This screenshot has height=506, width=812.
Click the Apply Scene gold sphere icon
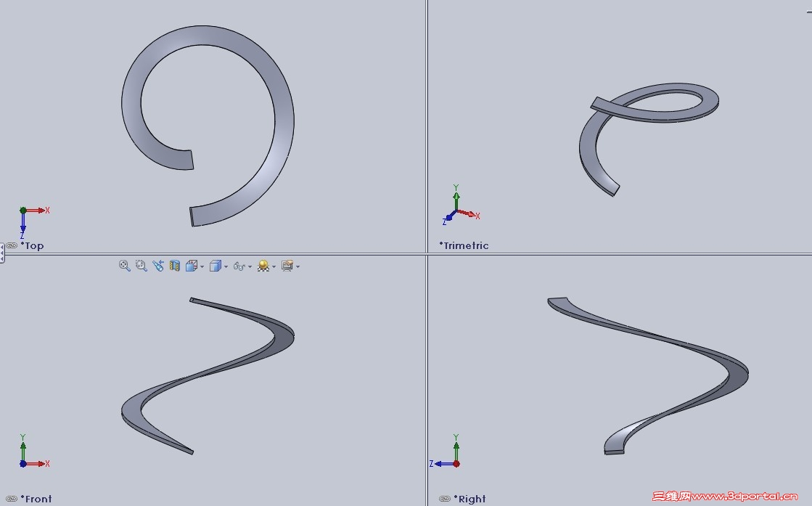tap(263, 266)
